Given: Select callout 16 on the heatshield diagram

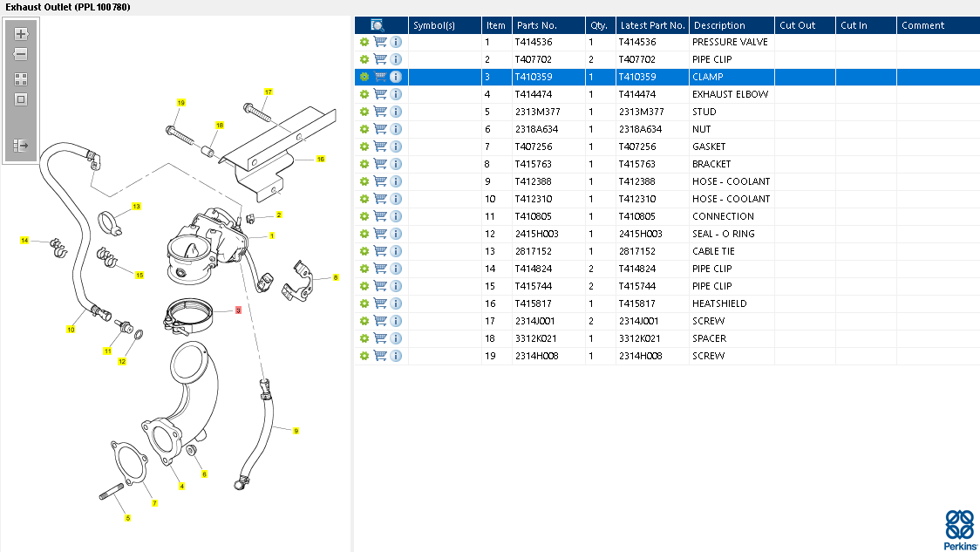Looking at the screenshot, I should 321,159.
